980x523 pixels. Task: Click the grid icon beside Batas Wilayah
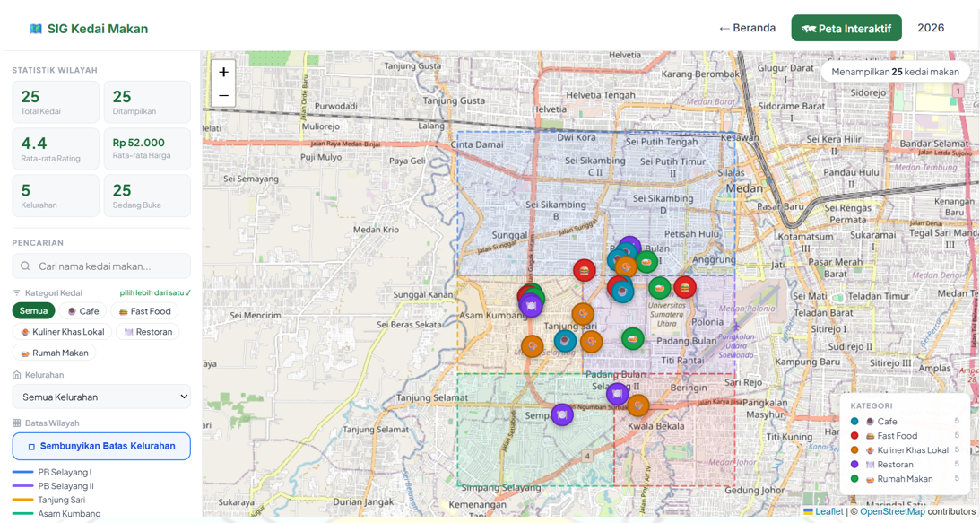[17, 423]
